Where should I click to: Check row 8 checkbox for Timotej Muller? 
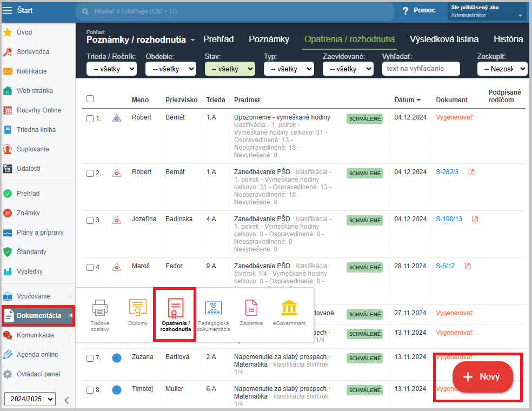pyautogui.click(x=90, y=390)
